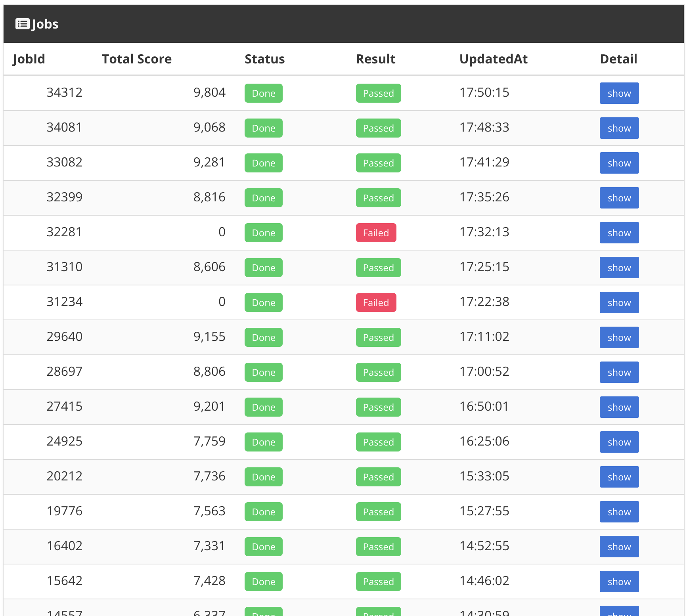Click the Jobs panel title
The image size is (689, 616).
(x=45, y=24)
